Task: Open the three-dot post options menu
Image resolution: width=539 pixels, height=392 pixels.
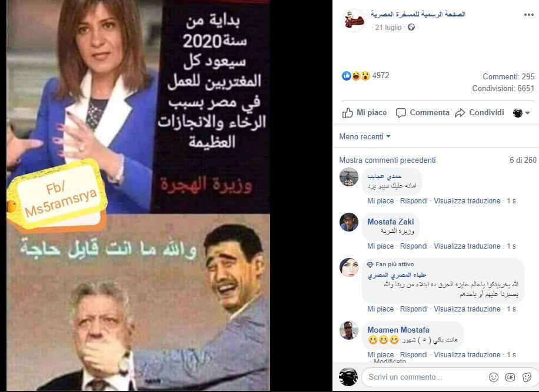Action: click(x=528, y=15)
